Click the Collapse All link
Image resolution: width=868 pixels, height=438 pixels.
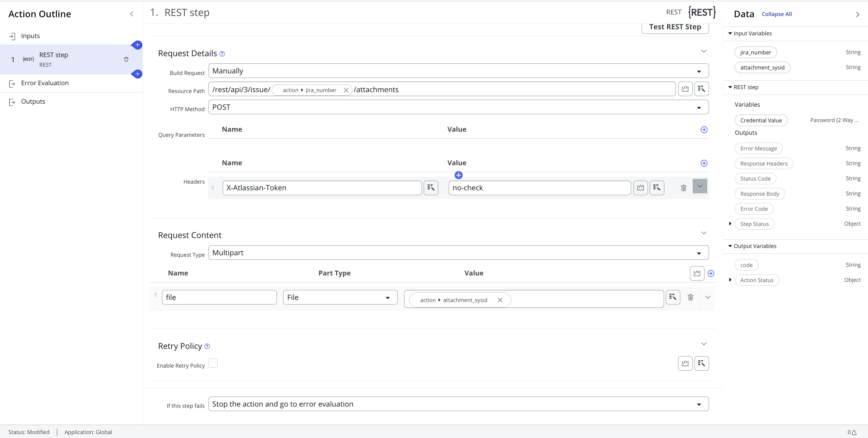coord(777,14)
